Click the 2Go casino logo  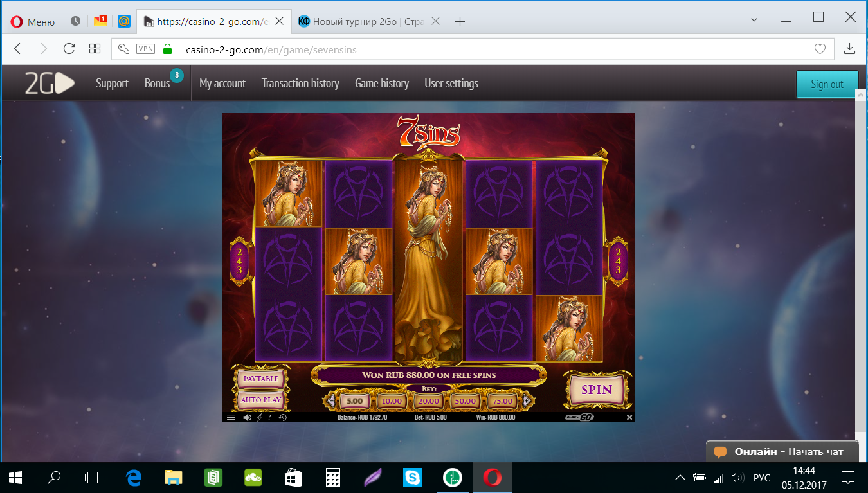(50, 84)
